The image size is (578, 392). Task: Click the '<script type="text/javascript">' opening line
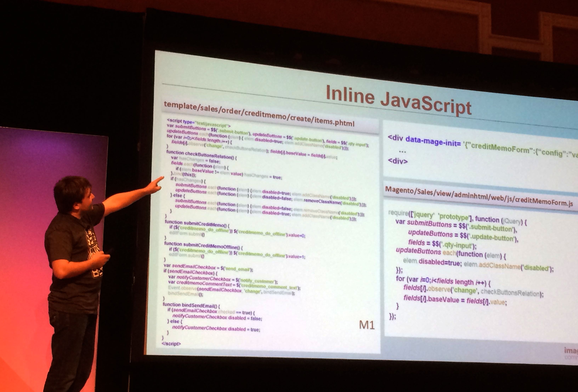pyautogui.click(x=199, y=123)
